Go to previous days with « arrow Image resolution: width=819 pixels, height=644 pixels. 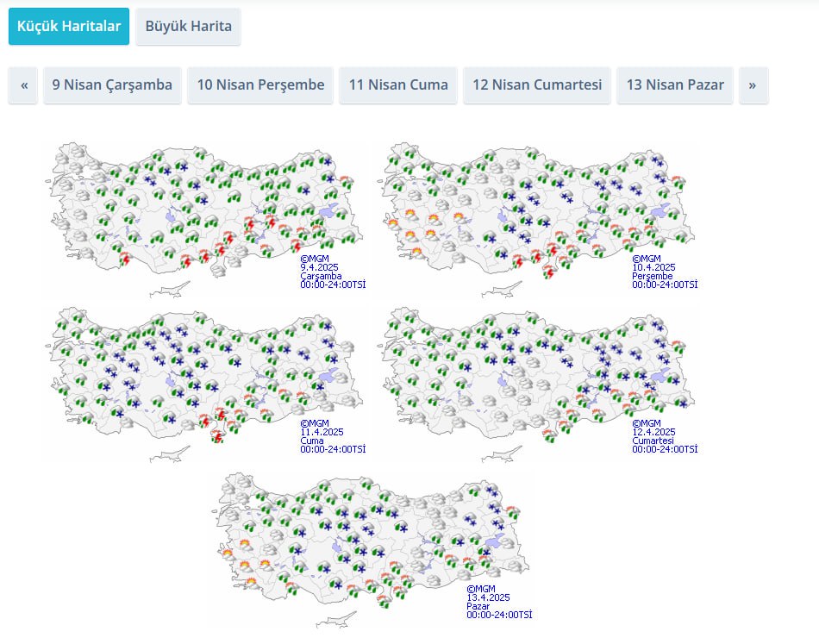[23, 84]
